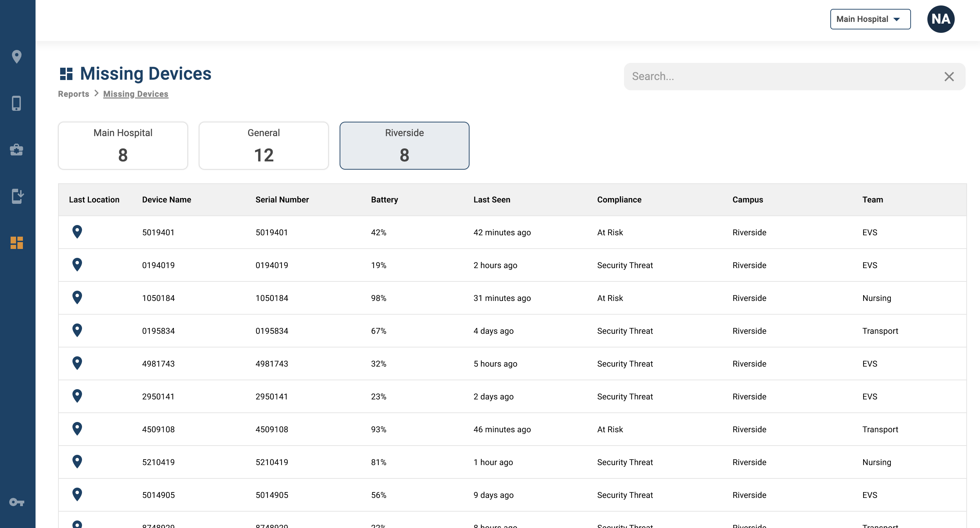This screenshot has height=528, width=980.
Task: Open the key icon in sidebar
Action: (x=17, y=502)
